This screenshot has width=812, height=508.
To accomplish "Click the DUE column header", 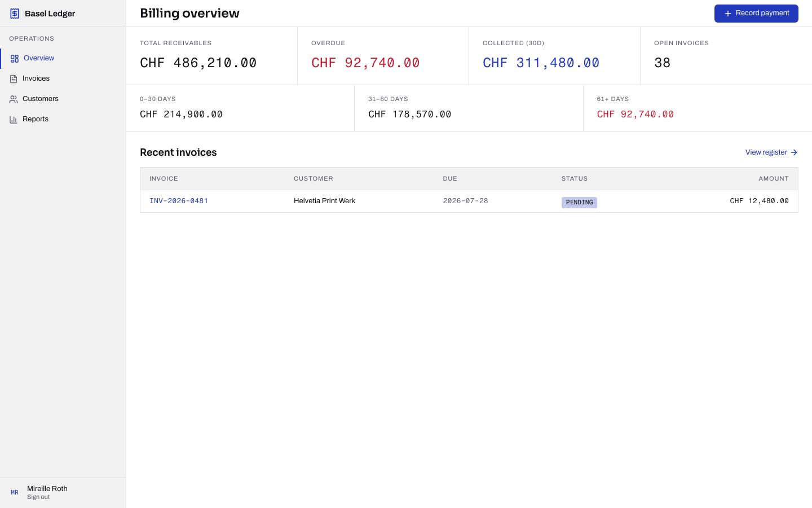I will pyautogui.click(x=450, y=178).
